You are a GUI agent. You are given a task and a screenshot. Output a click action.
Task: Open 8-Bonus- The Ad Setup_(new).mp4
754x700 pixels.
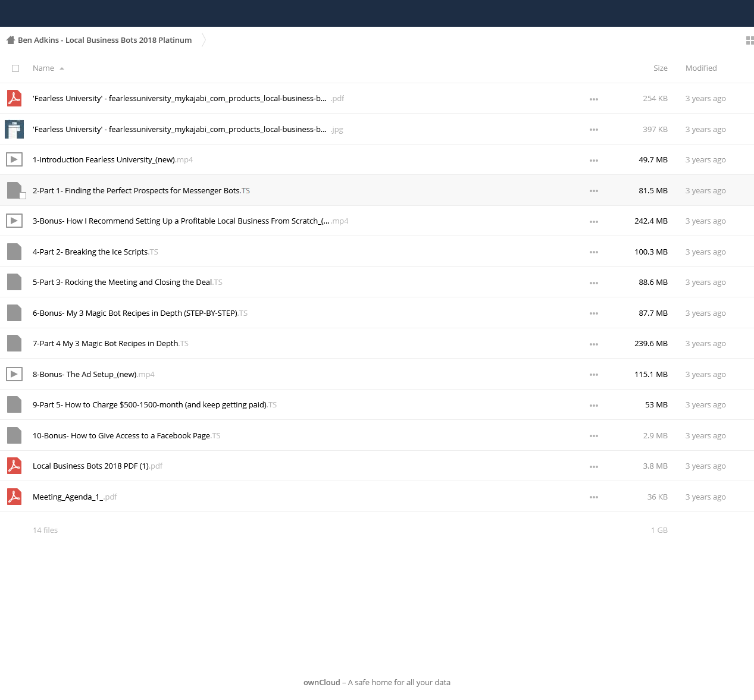[x=93, y=375]
